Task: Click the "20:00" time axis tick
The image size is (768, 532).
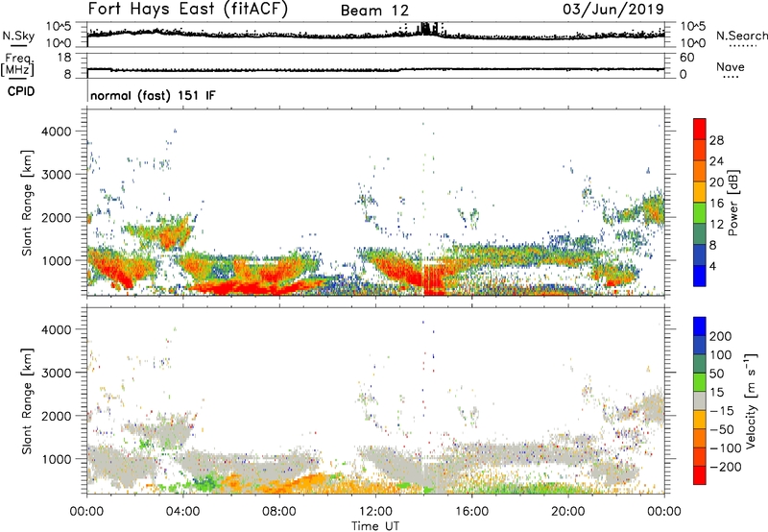Action: 567,512
